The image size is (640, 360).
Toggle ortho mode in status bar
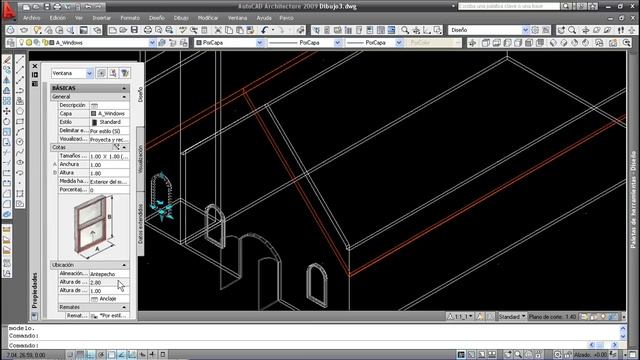(x=91, y=355)
